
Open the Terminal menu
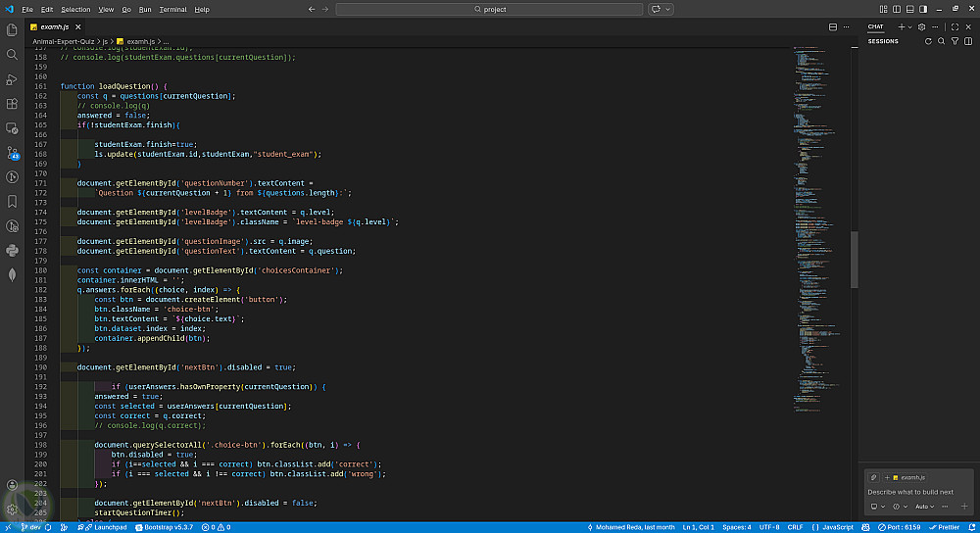(x=172, y=9)
